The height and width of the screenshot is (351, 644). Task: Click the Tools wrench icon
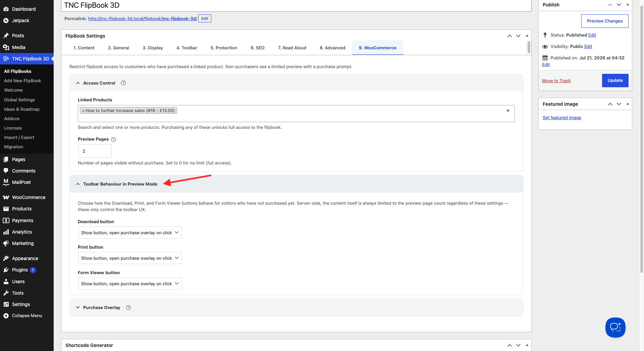[x=6, y=293]
